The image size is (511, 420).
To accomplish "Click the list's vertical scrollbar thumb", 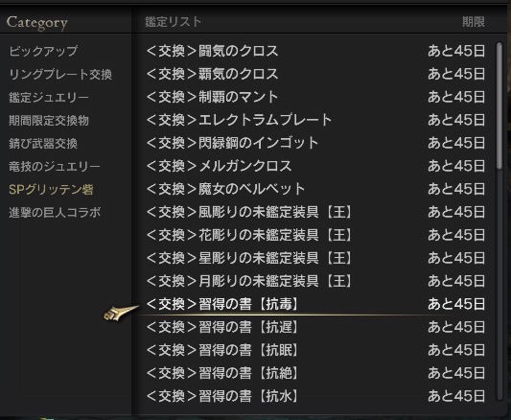I will (x=499, y=105).
